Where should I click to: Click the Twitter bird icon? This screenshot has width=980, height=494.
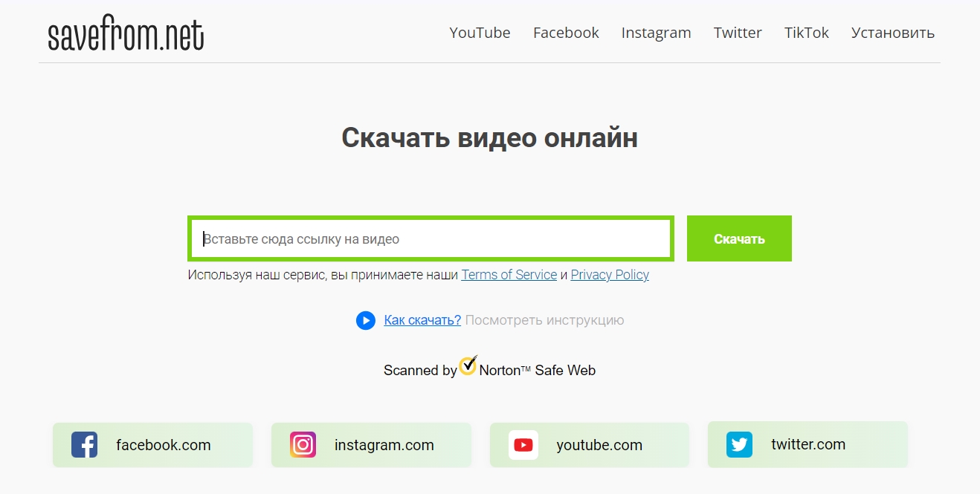739,444
